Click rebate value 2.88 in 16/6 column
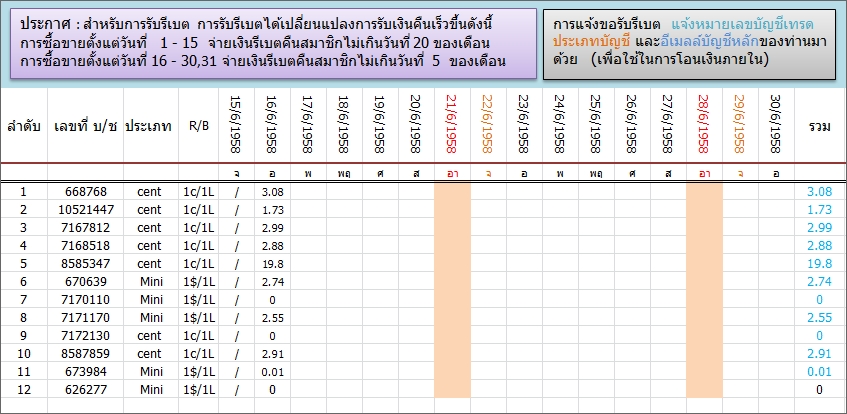Image resolution: width=847 pixels, height=414 pixels. pyautogui.click(x=272, y=246)
